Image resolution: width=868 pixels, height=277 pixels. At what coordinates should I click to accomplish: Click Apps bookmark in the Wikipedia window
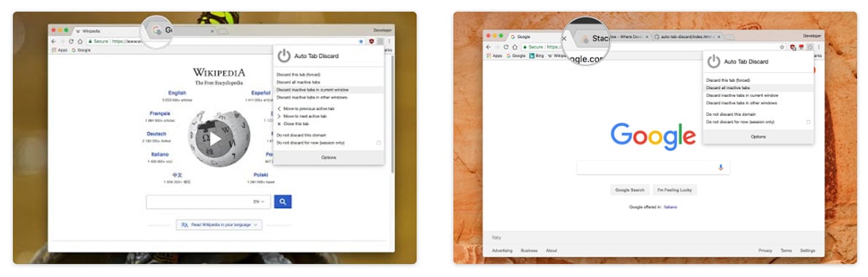(x=60, y=50)
